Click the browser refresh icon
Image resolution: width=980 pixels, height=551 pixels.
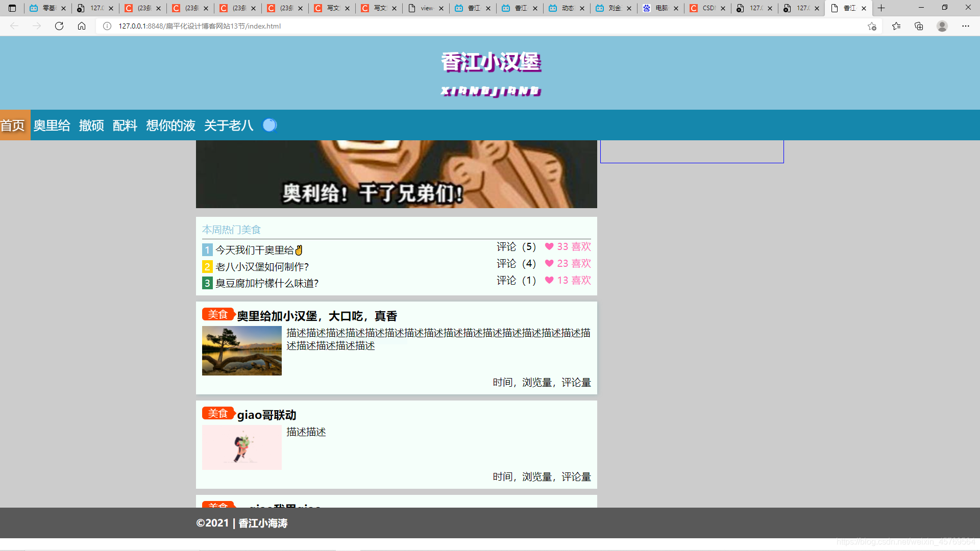click(59, 26)
